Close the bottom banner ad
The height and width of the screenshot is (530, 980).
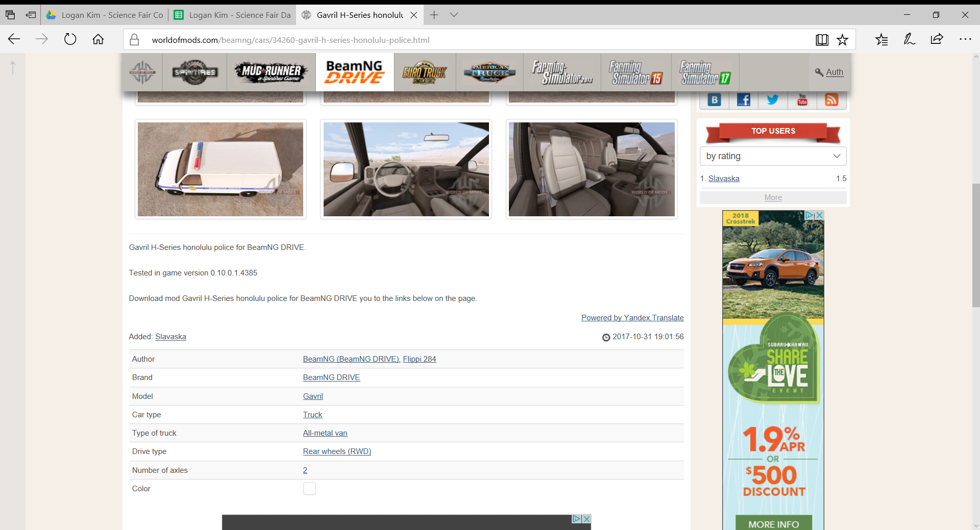tap(586, 519)
